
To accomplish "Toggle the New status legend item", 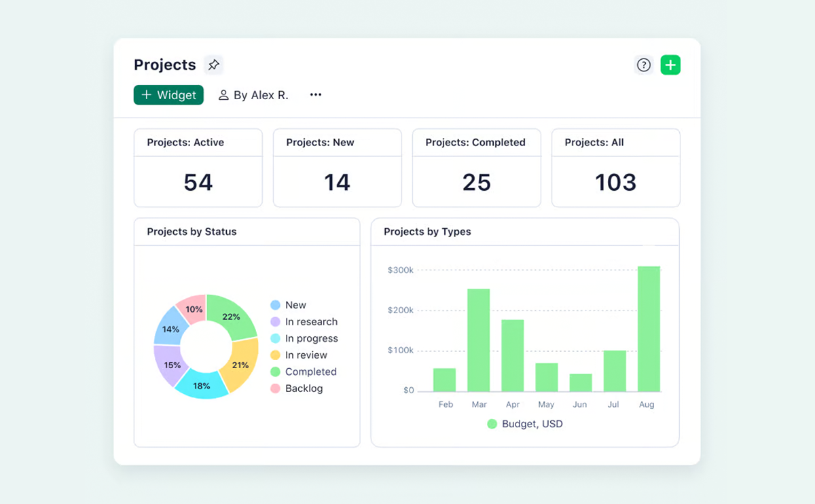I will 295,305.
